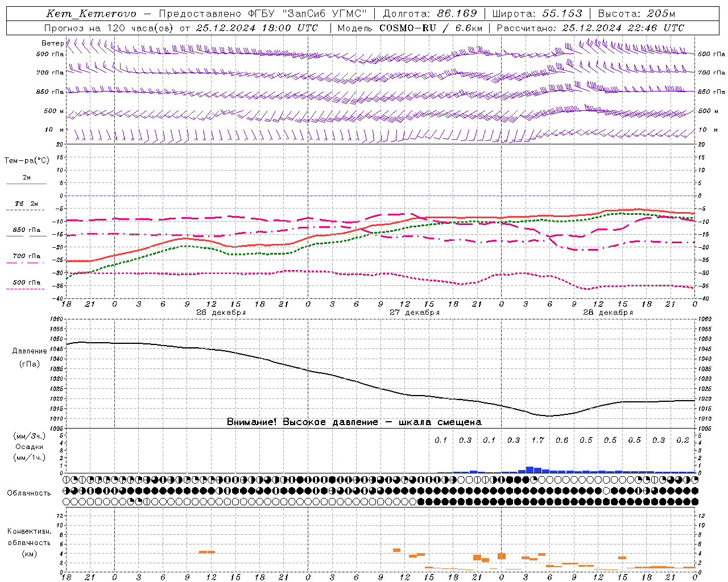The height and width of the screenshot is (582, 728).
Task: Click the 'Тем-ра(°C)' temperature label
Action: click(27, 161)
